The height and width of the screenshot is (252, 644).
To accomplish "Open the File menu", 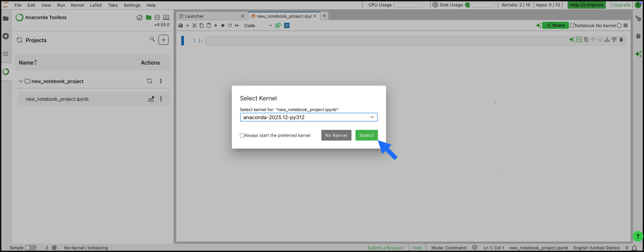I will 18,5.
